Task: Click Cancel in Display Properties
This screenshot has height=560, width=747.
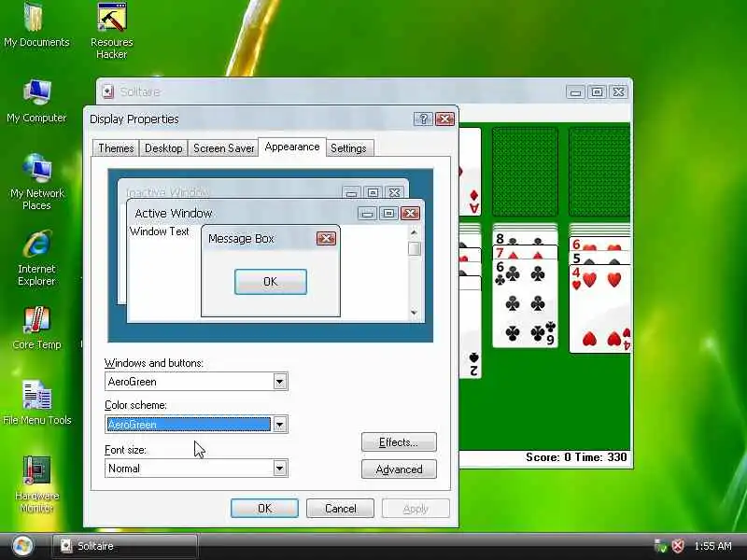Action: coord(340,508)
